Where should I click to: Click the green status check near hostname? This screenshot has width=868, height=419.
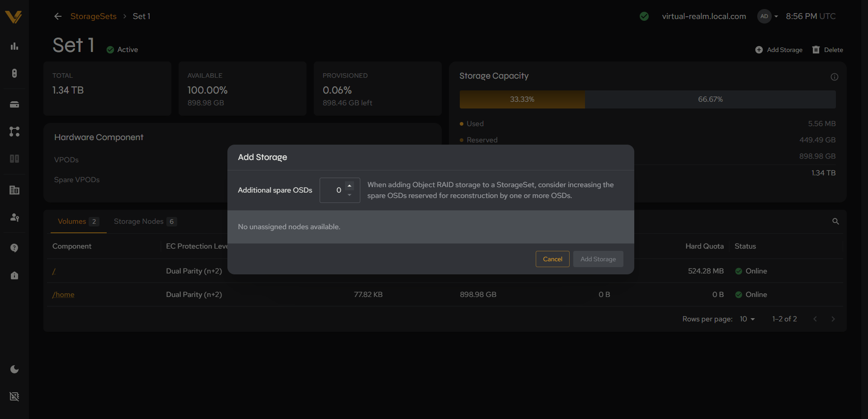pos(644,16)
